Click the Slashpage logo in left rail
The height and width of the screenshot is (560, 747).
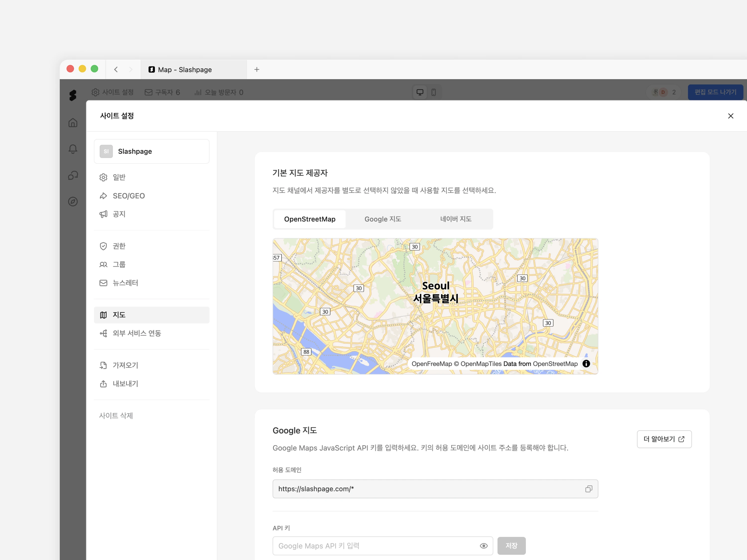click(73, 95)
